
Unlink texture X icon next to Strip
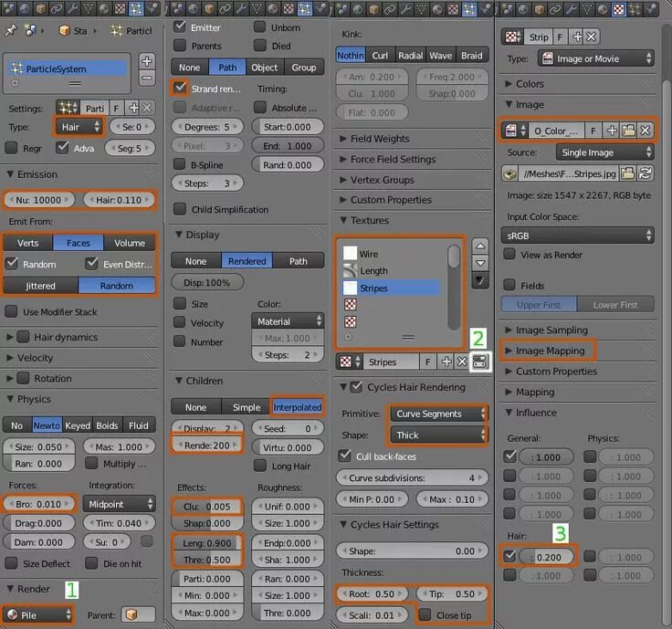pyautogui.click(x=591, y=37)
